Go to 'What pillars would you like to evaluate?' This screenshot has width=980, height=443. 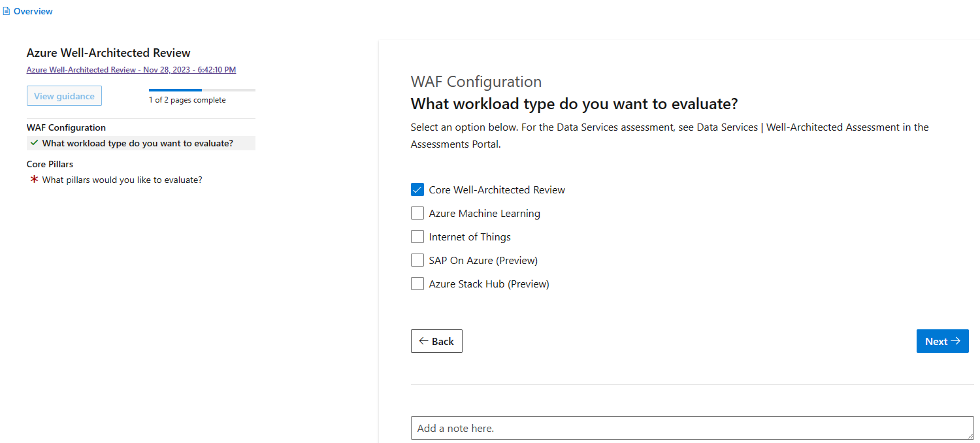point(122,180)
